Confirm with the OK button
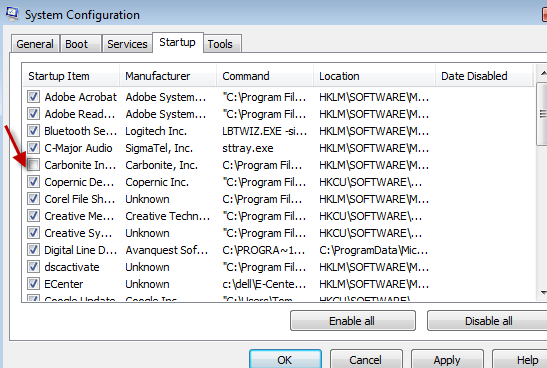The width and height of the screenshot is (547, 368). tap(285, 359)
